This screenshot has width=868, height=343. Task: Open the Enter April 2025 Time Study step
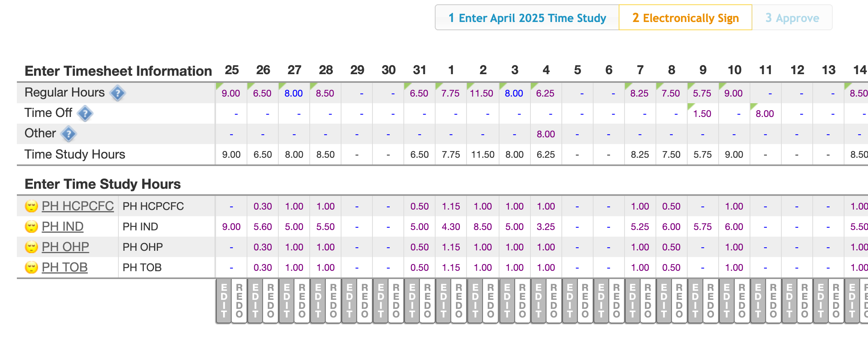click(527, 18)
